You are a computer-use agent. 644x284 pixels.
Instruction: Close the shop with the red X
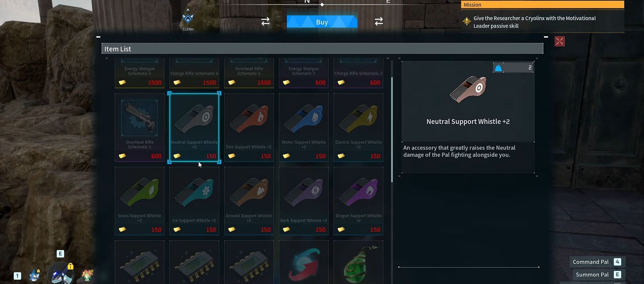(x=560, y=41)
